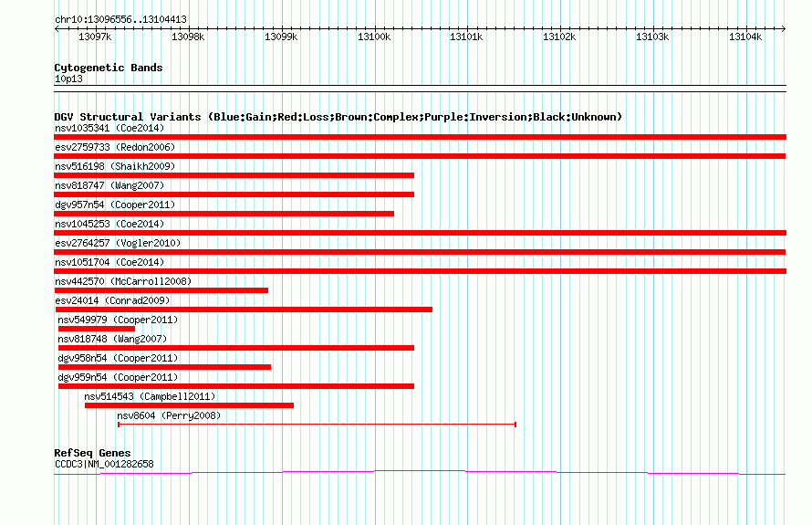Click the left arrowhead of the ruler
The image size is (812, 525).
tap(57, 28)
